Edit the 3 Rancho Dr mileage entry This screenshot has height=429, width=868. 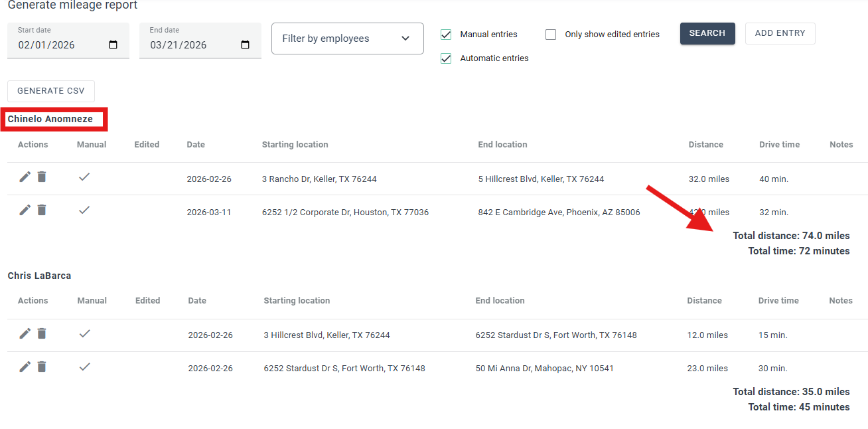coord(25,177)
